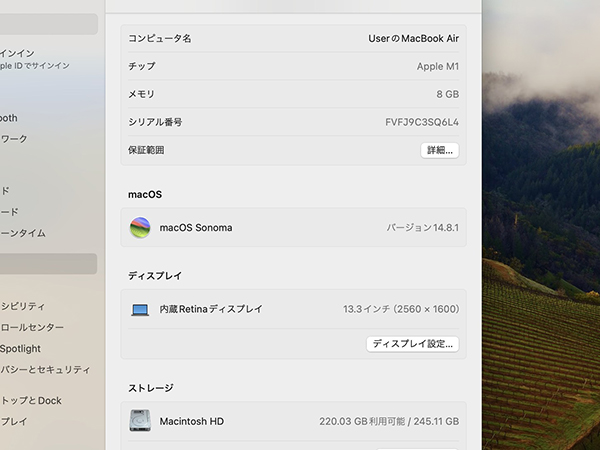Open コントロールセンター in the sidebar
The image size is (600, 450).
(x=30, y=327)
